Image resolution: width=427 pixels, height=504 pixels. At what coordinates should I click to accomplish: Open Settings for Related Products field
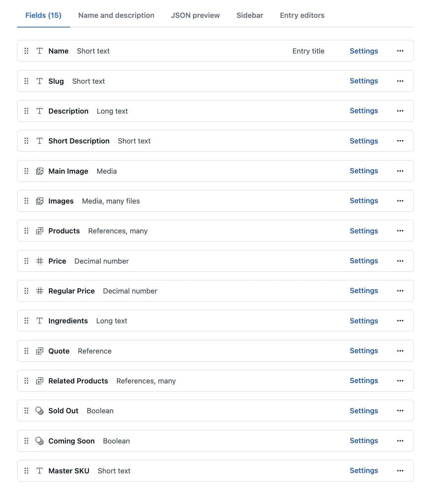(364, 381)
